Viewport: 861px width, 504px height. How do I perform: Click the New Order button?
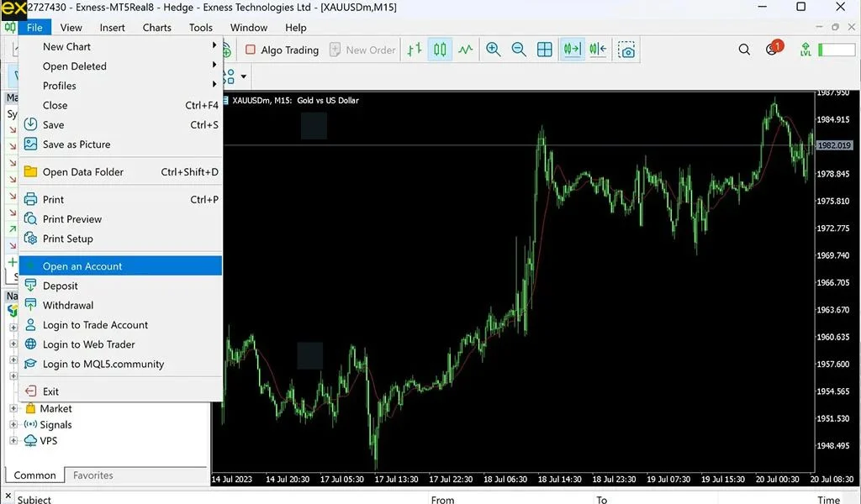point(362,50)
